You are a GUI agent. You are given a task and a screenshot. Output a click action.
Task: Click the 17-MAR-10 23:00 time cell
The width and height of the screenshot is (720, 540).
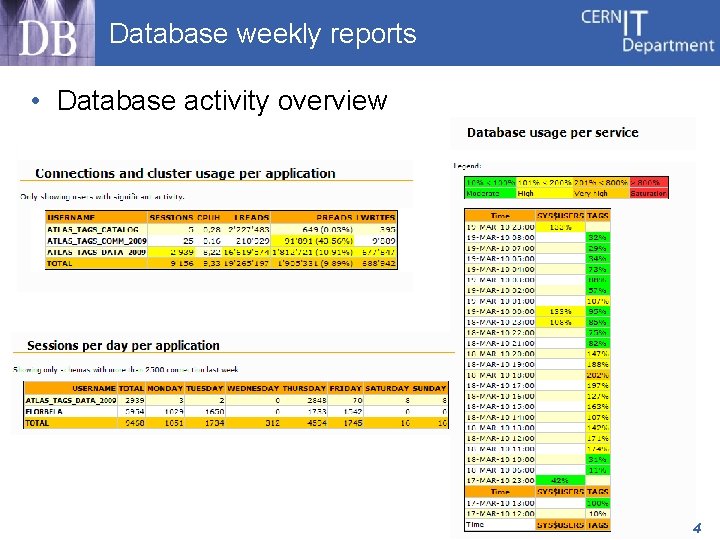click(x=501, y=481)
